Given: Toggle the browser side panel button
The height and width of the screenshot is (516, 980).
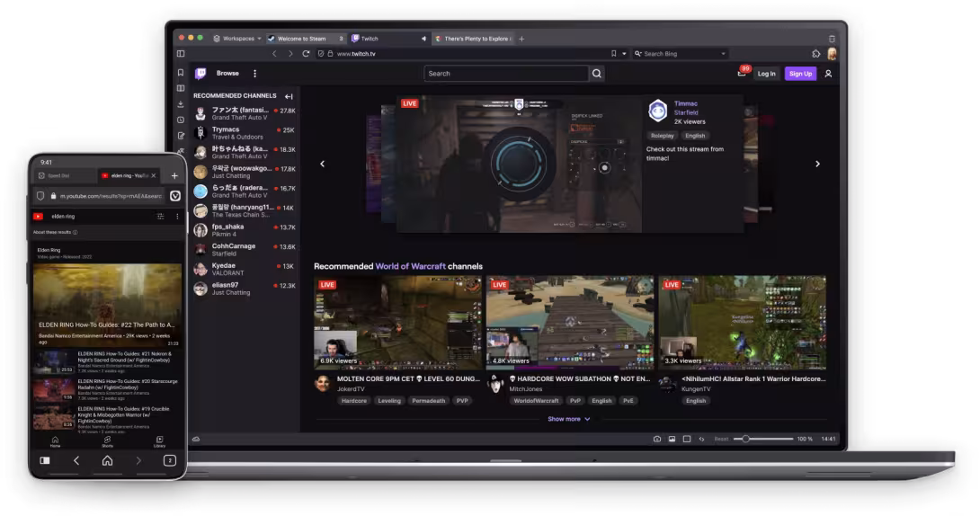Looking at the screenshot, I should point(181,54).
